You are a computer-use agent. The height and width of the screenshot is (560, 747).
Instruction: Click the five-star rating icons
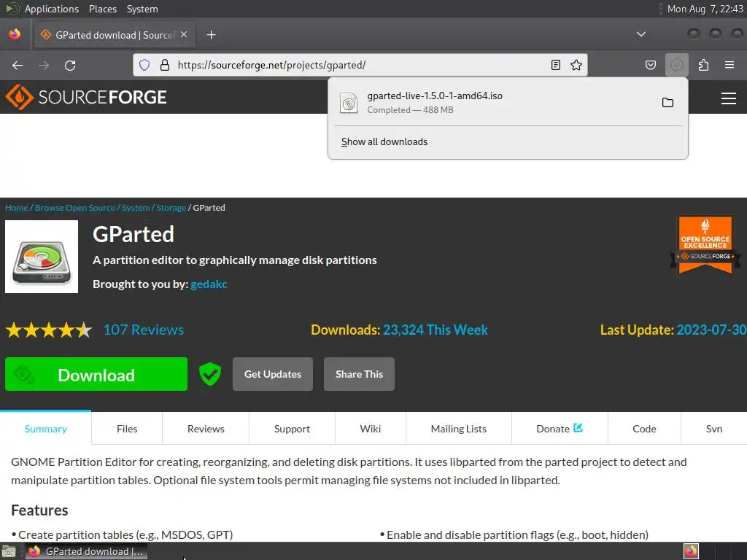click(49, 330)
